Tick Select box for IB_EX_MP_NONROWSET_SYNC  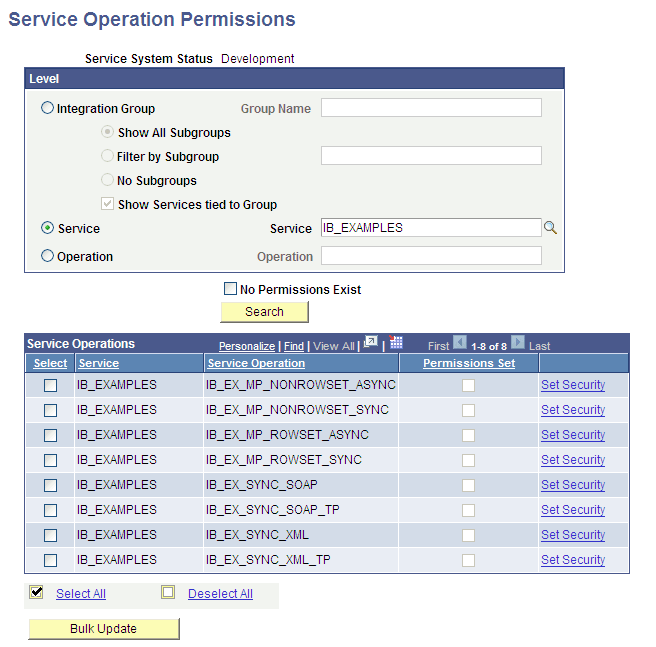51,410
